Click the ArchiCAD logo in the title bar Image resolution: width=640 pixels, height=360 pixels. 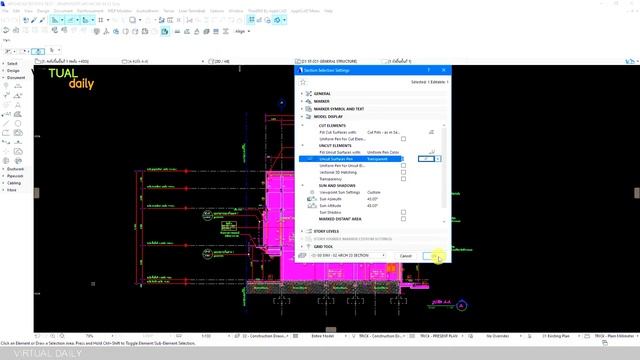[x=3, y=3]
